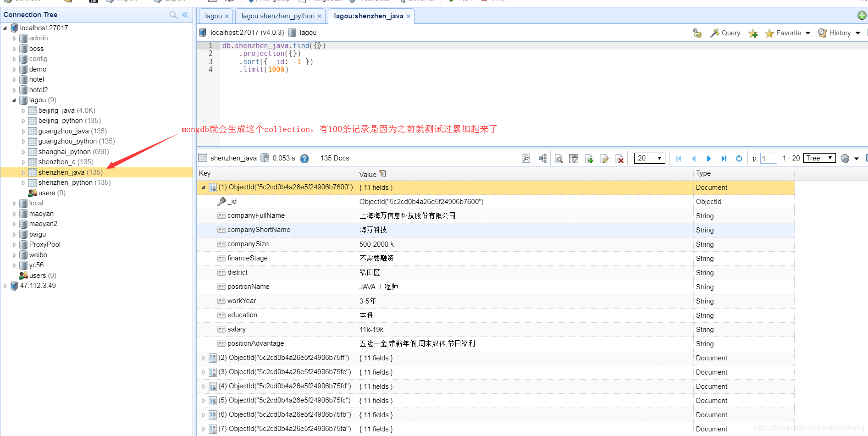Image resolution: width=868 pixels, height=436 pixels.
Task: Click the expand hierarchy nodes icon
Action: pos(543,158)
